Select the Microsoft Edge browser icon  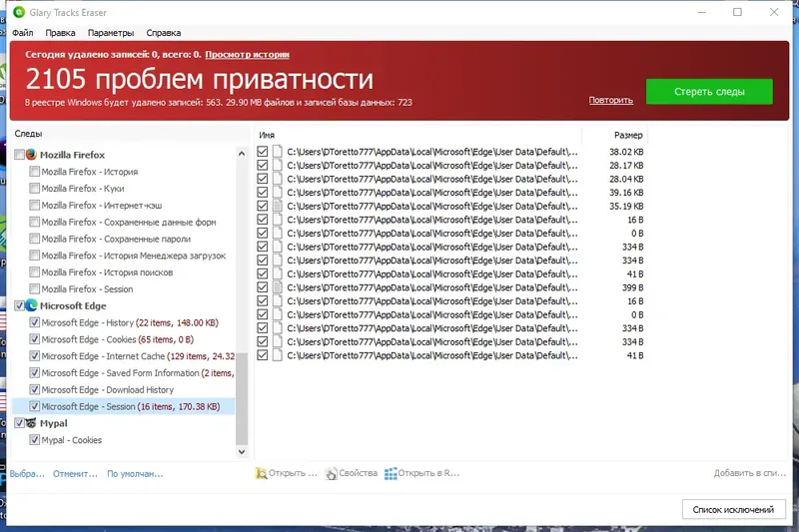coord(32,305)
